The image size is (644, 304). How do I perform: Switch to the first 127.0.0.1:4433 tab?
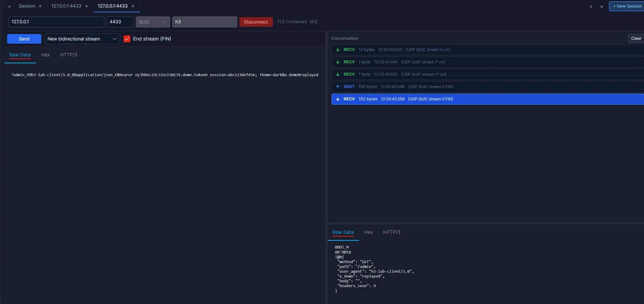(x=66, y=6)
